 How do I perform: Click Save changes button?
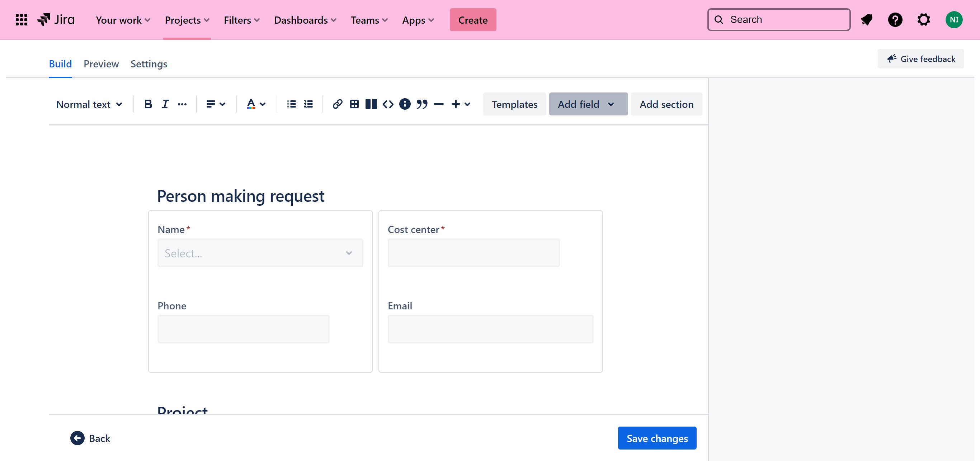tap(657, 438)
